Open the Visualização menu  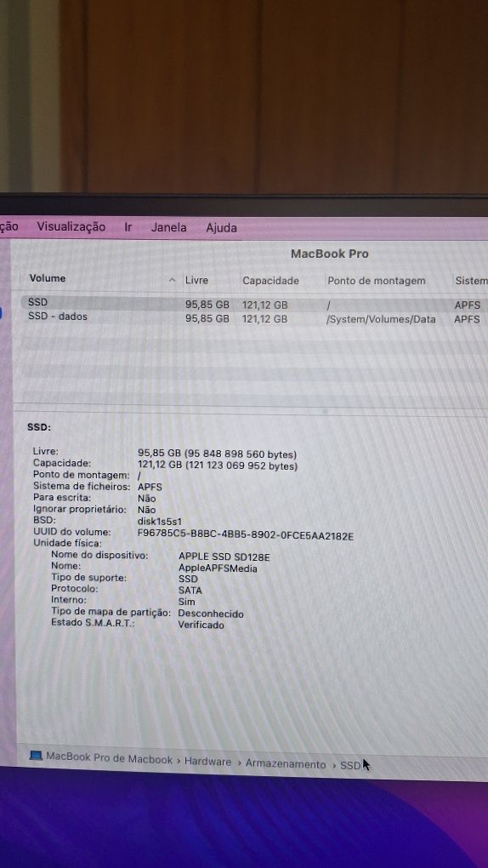(x=71, y=227)
